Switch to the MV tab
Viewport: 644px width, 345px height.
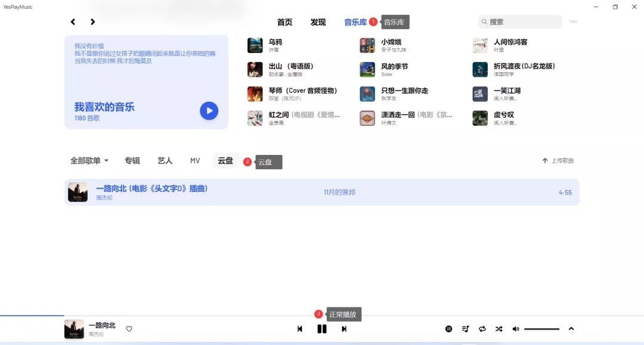coord(195,161)
